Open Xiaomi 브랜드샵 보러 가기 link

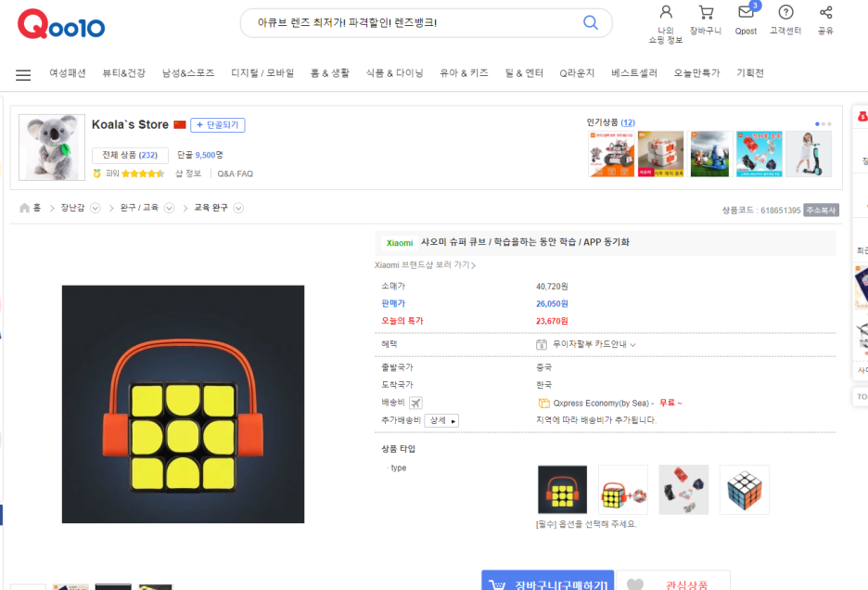click(425, 265)
